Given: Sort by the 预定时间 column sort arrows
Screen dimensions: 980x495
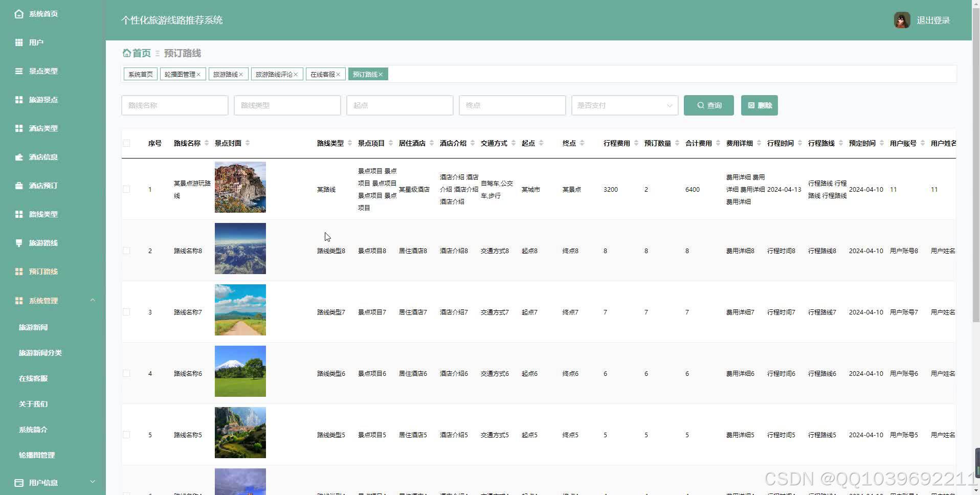Looking at the screenshot, I should pos(882,143).
